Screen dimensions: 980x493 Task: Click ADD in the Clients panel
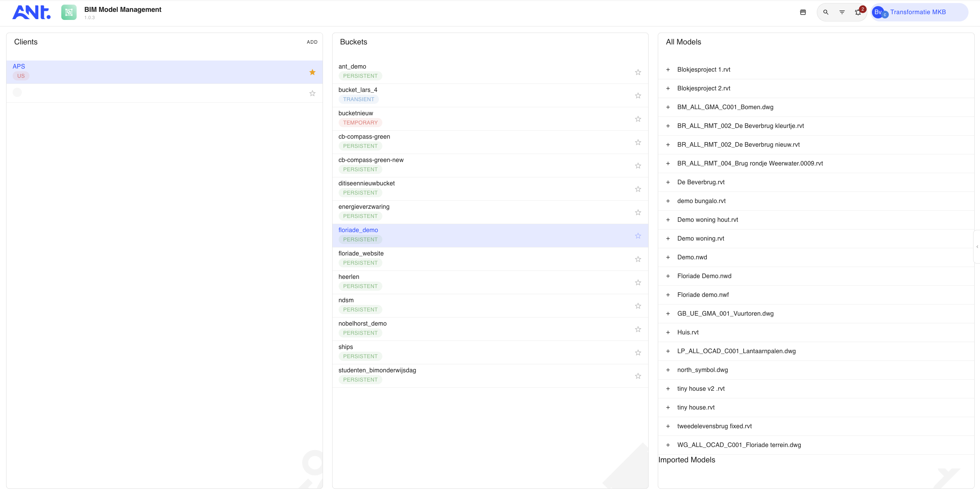312,42
